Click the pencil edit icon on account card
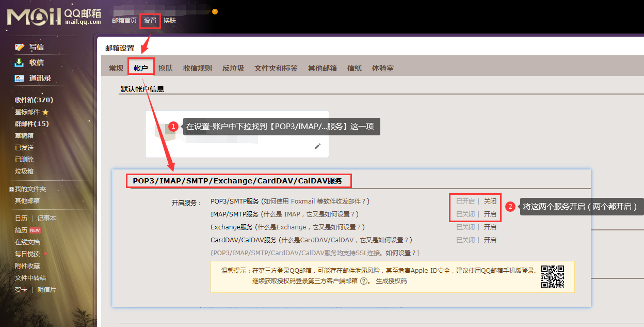644x327 pixels. tap(317, 146)
